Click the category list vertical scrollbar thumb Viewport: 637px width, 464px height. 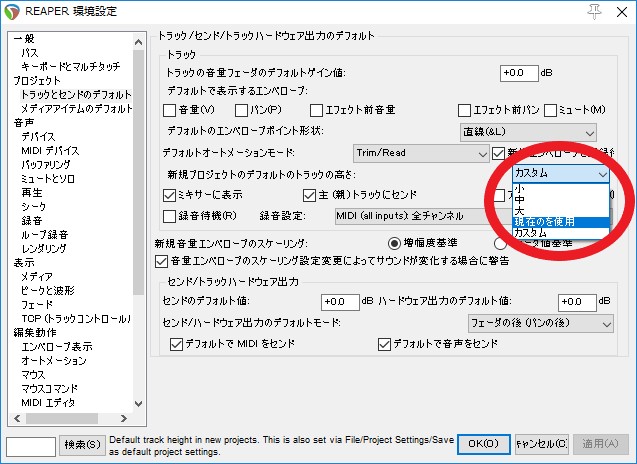(139, 172)
